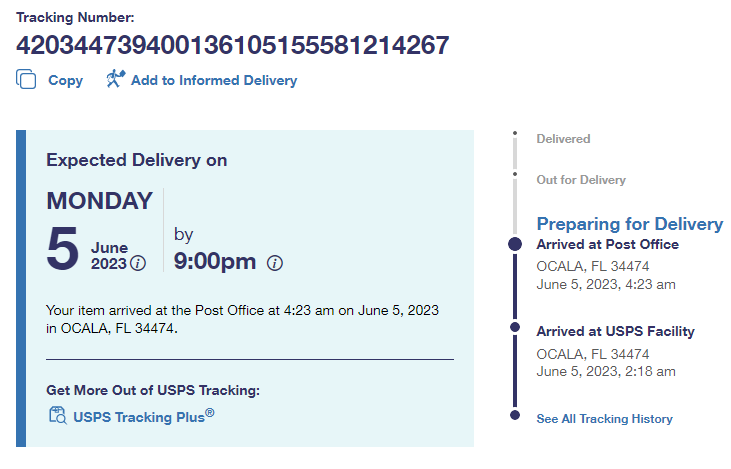
Task: Click the Out for Delivery status label
Action: pyautogui.click(x=580, y=180)
